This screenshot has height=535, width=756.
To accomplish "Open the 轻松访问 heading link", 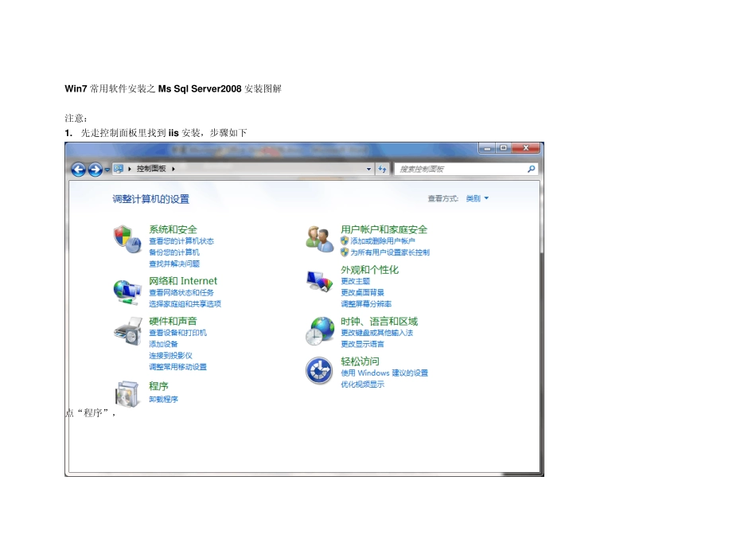I will (360, 361).
